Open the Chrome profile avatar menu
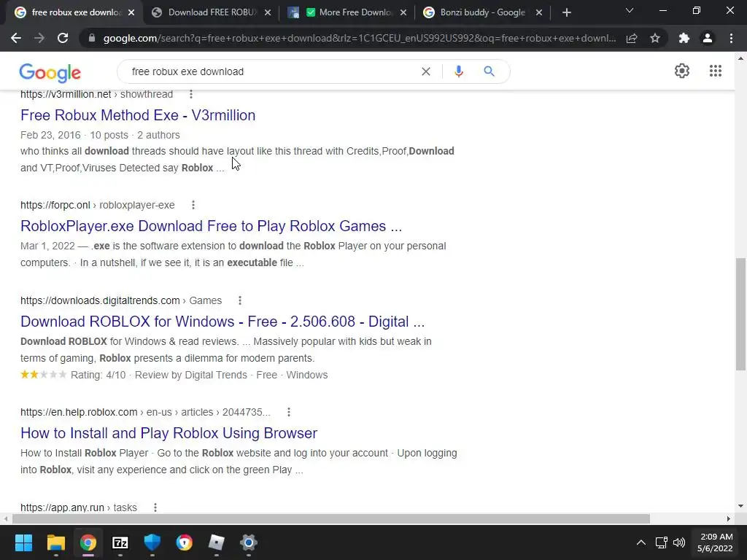The height and width of the screenshot is (560, 747). click(708, 38)
